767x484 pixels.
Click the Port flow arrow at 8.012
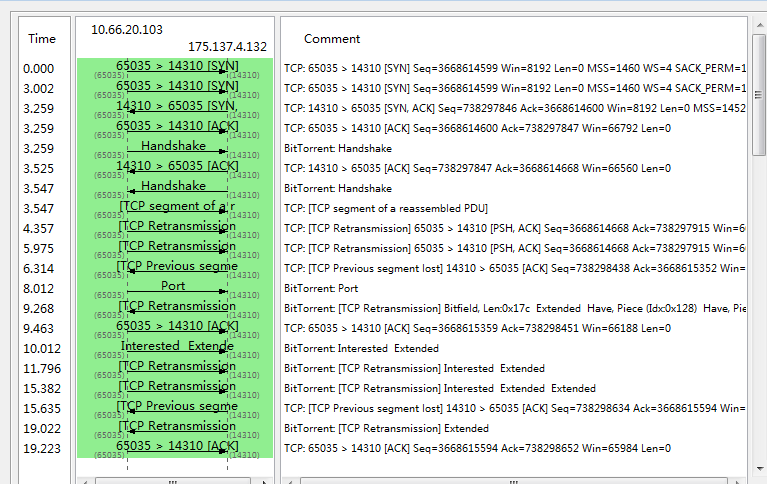click(x=174, y=287)
